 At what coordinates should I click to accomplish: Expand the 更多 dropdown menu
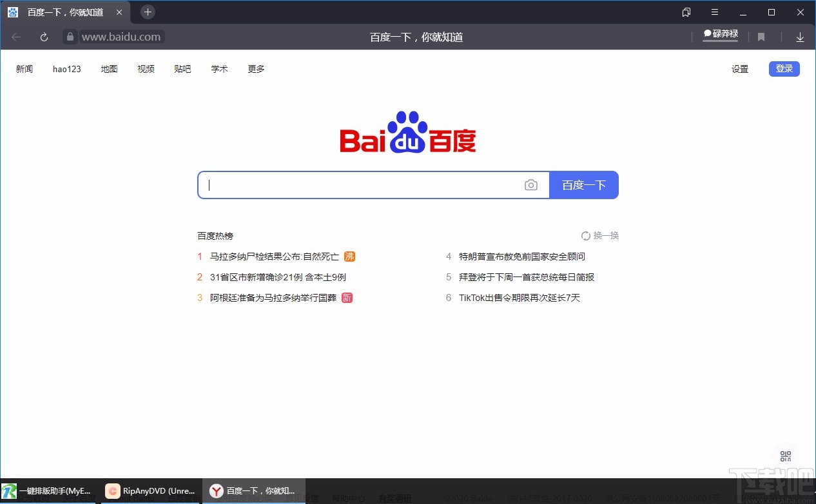(255, 69)
